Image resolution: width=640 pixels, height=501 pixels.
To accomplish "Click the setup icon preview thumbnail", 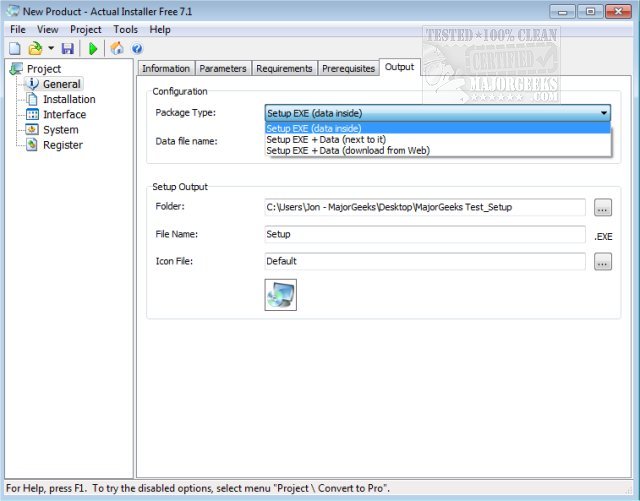I will point(280,295).
